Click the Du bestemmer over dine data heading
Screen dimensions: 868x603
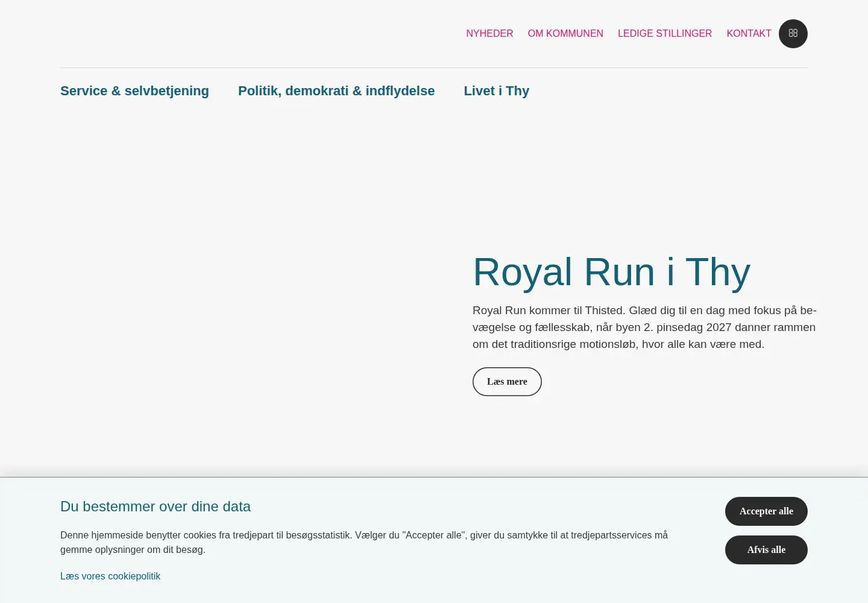pos(156,507)
